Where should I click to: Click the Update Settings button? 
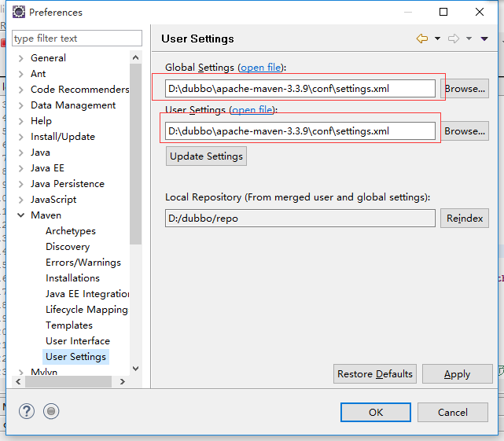coord(206,156)
